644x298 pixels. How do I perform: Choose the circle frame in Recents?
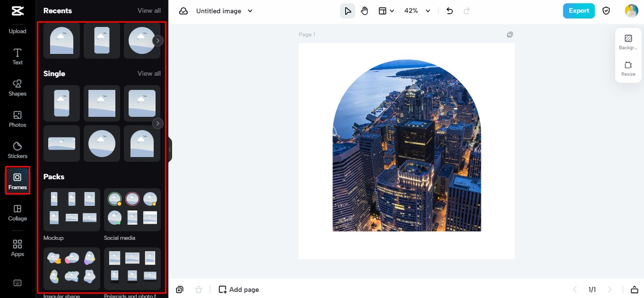142,41
